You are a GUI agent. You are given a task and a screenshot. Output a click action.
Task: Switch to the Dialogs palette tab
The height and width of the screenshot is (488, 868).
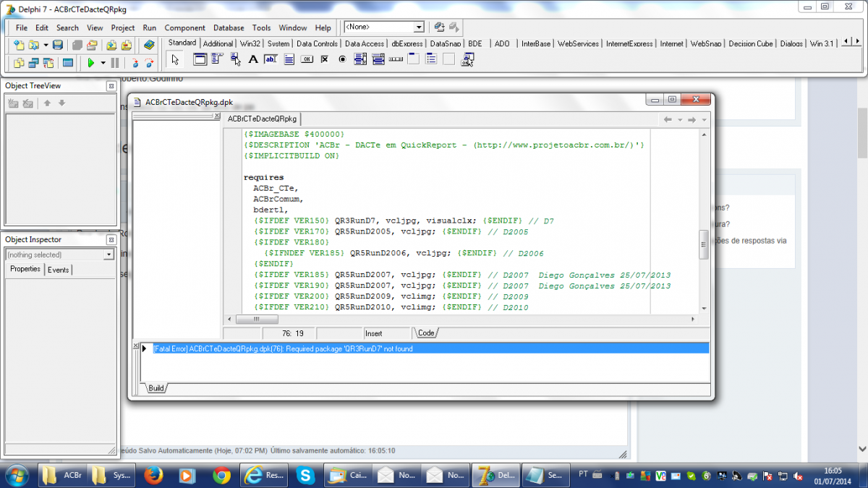pos(792,43)
